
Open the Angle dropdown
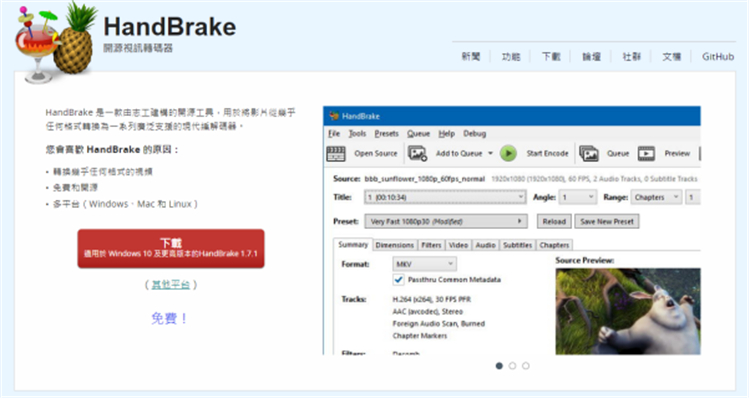coord(578,197)
